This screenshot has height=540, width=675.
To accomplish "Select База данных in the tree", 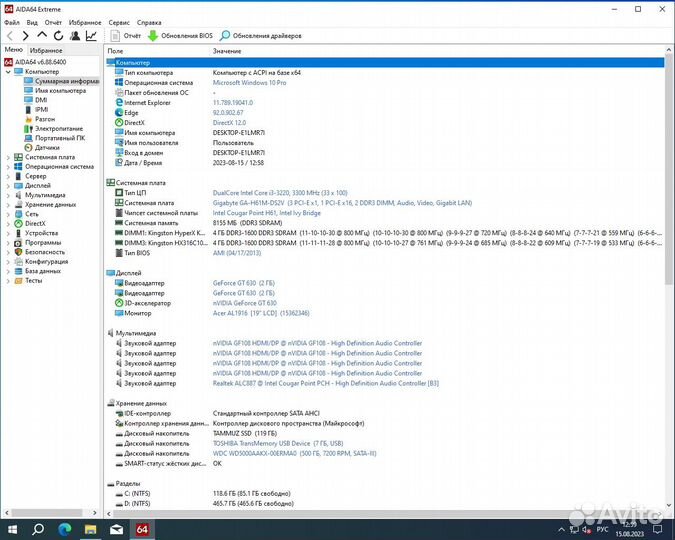I will click(x=37, y=271).
